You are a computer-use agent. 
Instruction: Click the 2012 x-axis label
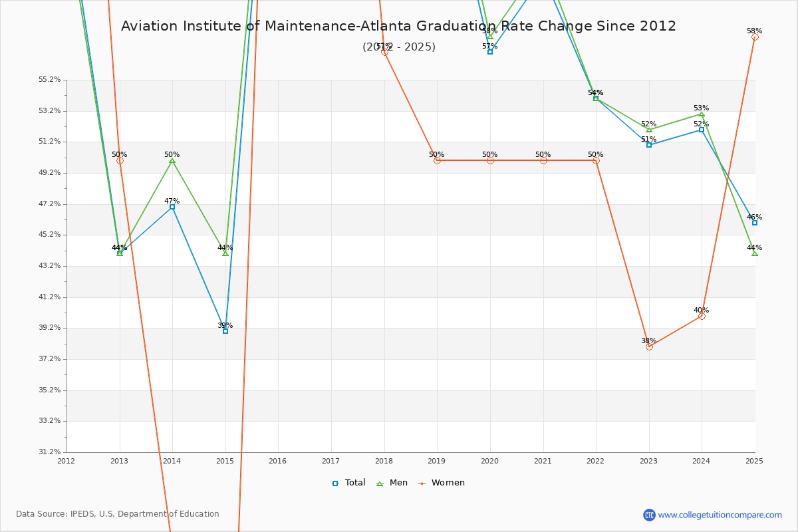pyautogui.click(x=66, y=461)
